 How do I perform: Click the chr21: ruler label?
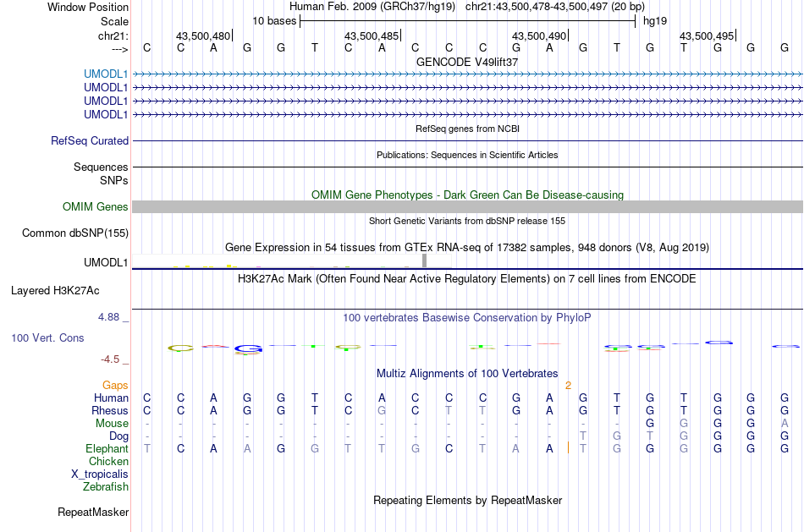tap(113, 36)
